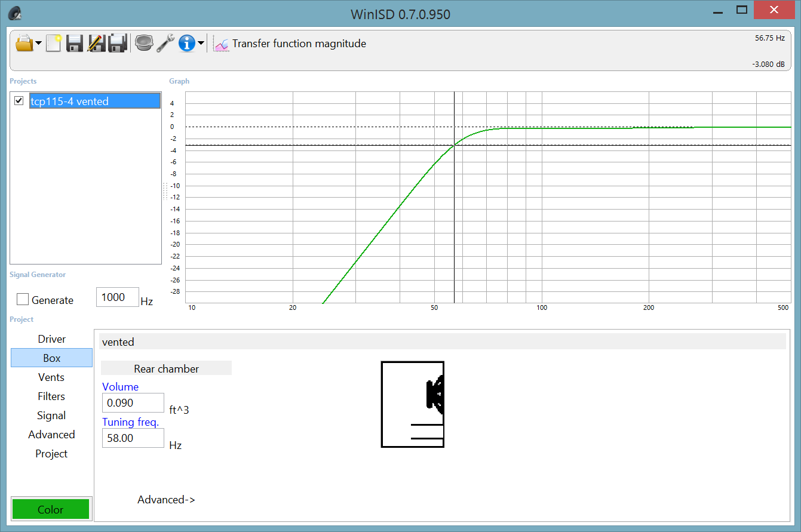Click the "56.75 Hz" cursor readout
The width and height of the screenshot is (801, 532).
pos(770,38)
